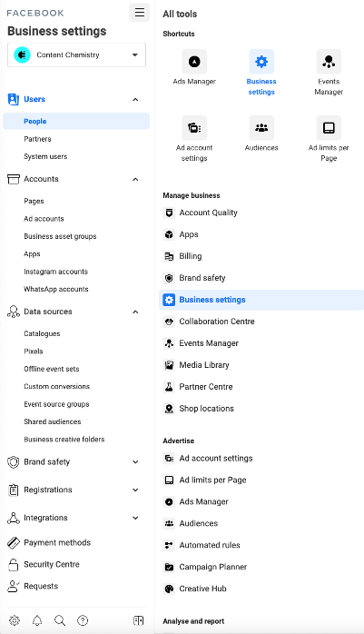Click the settings gear icon in bottom bar
Image resolution: width=364 pixels, height=634 pixels.
click(x=15, y=620)
